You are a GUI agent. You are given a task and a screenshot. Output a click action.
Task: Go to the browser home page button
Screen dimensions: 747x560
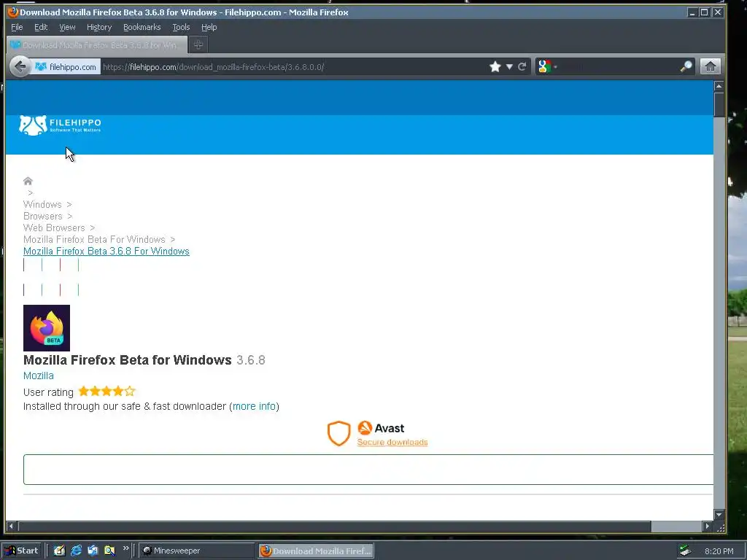(x=710, y=66)
